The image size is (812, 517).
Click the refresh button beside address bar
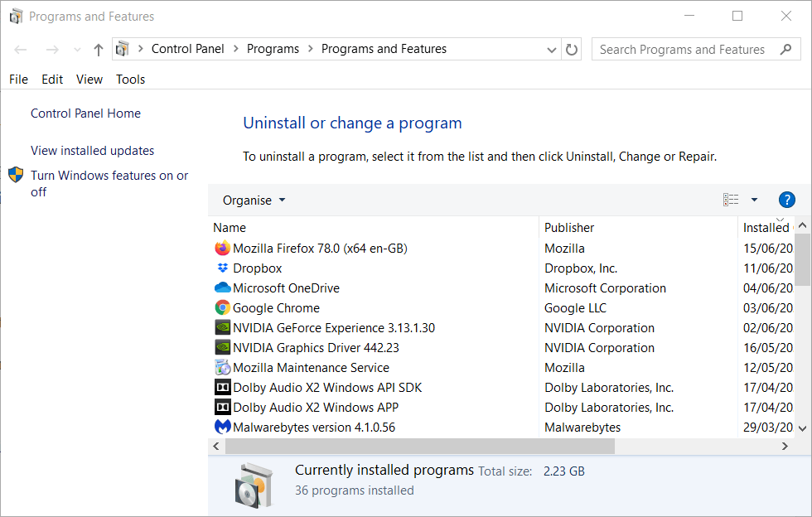coord(571,49)
